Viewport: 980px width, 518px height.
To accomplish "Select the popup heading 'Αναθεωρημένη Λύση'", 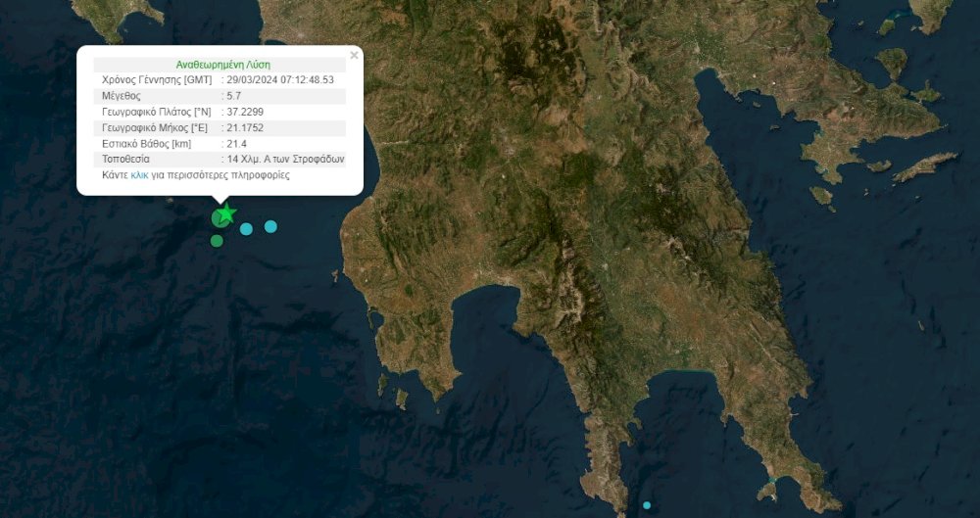I will point(223,65).
